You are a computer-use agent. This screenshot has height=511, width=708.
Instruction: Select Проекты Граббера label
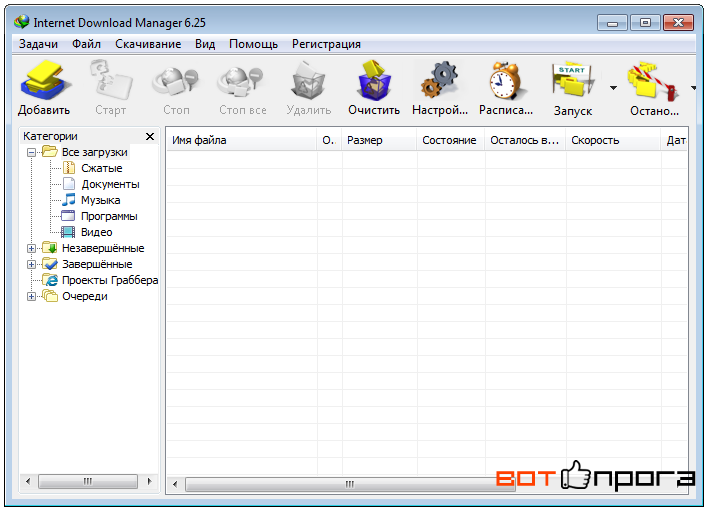pos(110,280)
